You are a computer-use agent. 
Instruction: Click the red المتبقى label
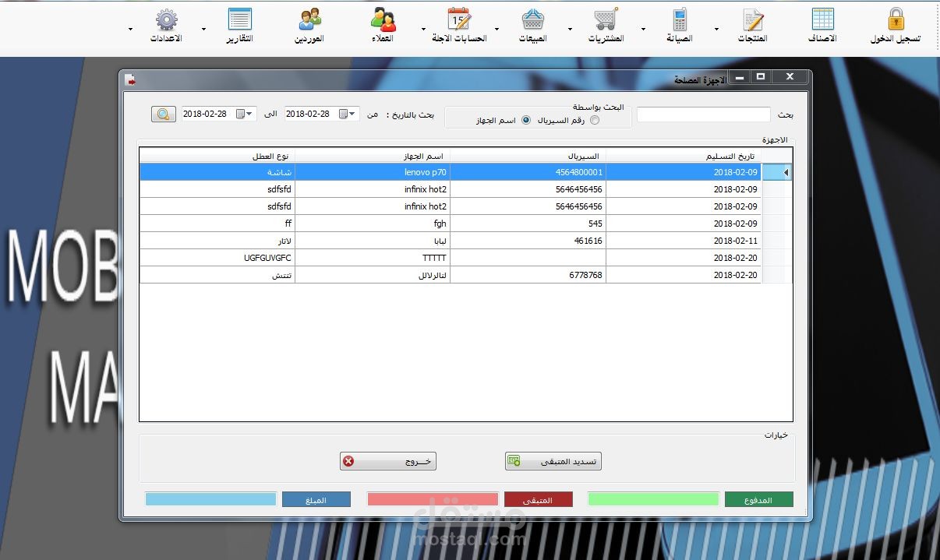pyautogui.click(x=539, y=500)
